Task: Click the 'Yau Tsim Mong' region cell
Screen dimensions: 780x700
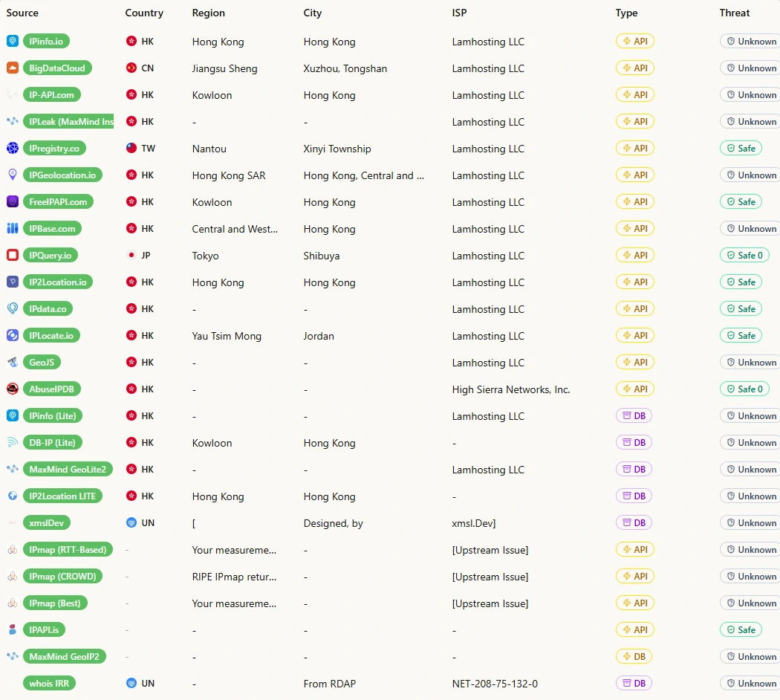Action: pyautogui.click(x=227, y=337)
